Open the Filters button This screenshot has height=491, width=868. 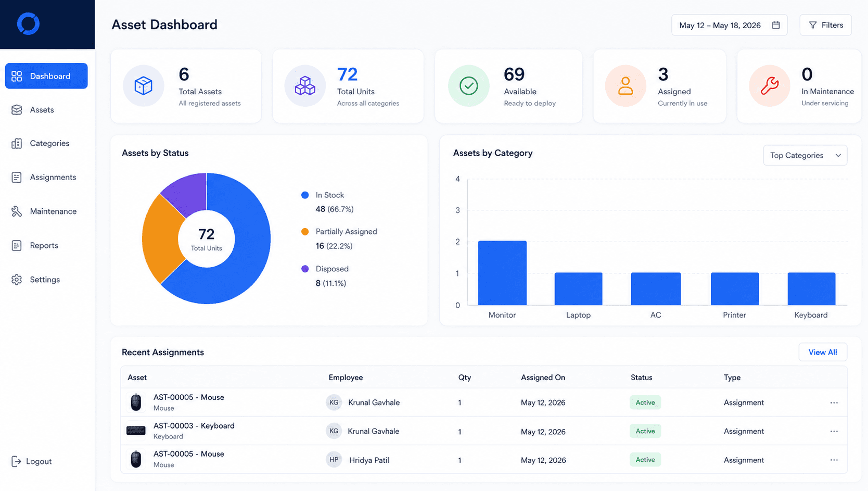tap(825, 25)
